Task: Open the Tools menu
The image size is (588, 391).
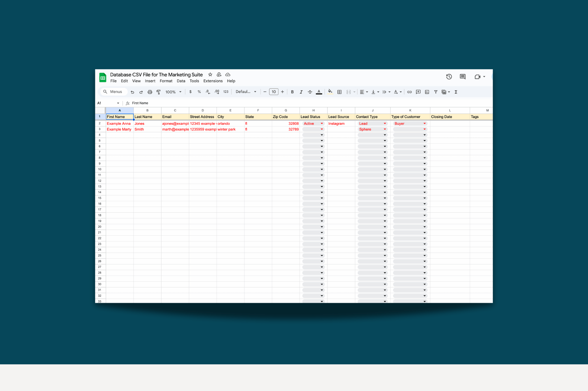Action: [x=194, y=81]
